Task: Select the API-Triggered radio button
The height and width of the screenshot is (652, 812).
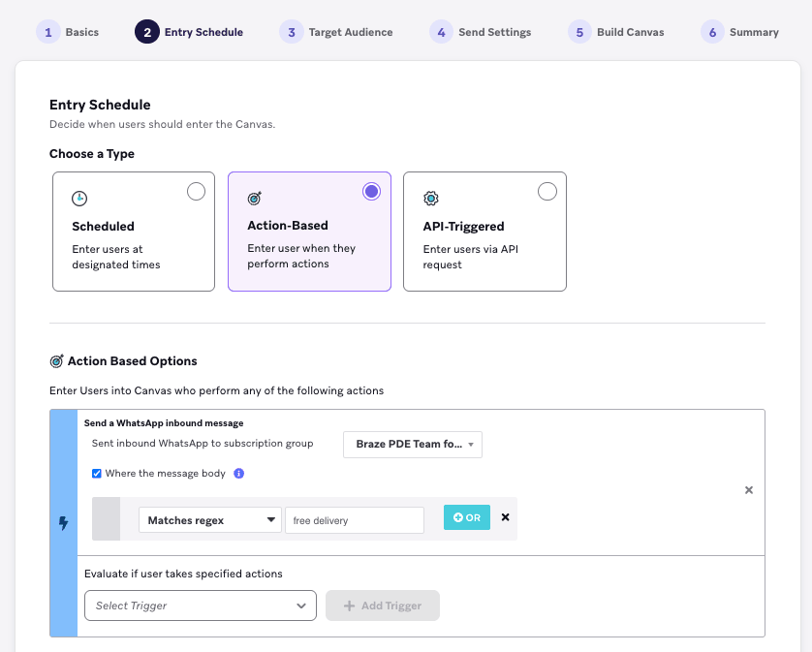Action: 547,191
